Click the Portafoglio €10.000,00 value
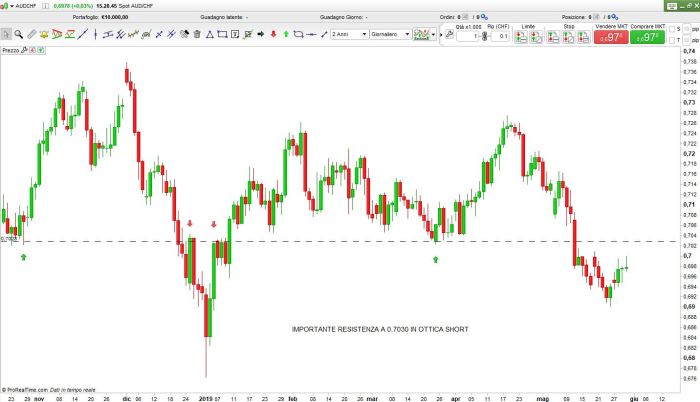Viewport: 700px width, 402px height. pyautogui.click(x=115, y=17)
